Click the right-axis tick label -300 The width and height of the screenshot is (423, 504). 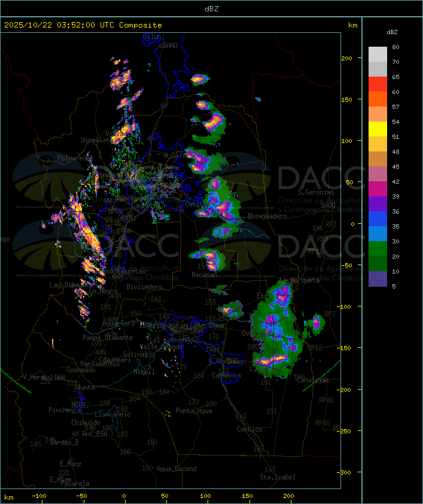[x=345, y=472]
